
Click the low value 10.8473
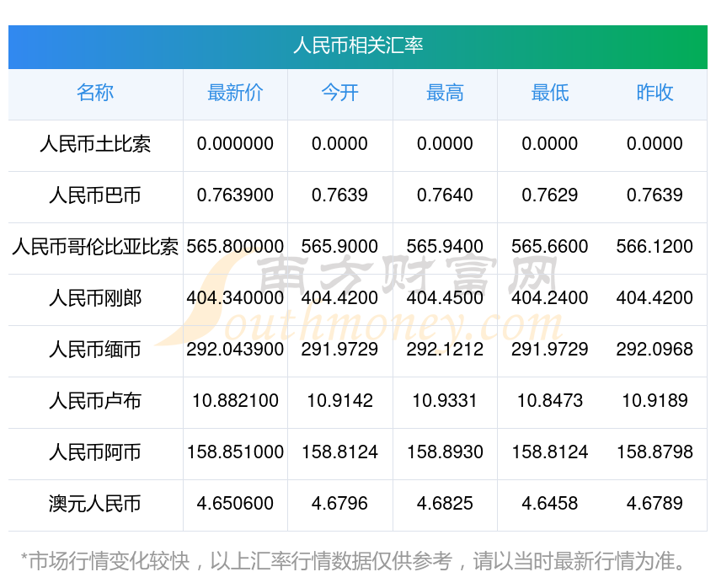tap(550, 401)
